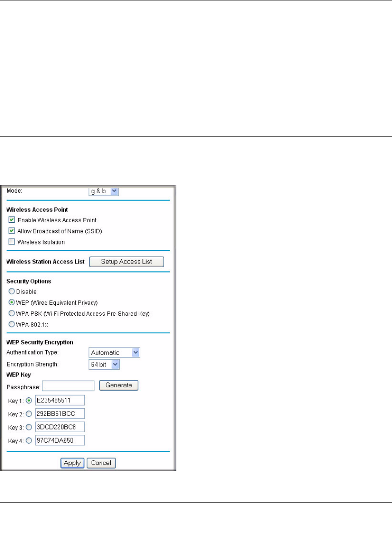Click the Security Options heading text

(29, 281)
